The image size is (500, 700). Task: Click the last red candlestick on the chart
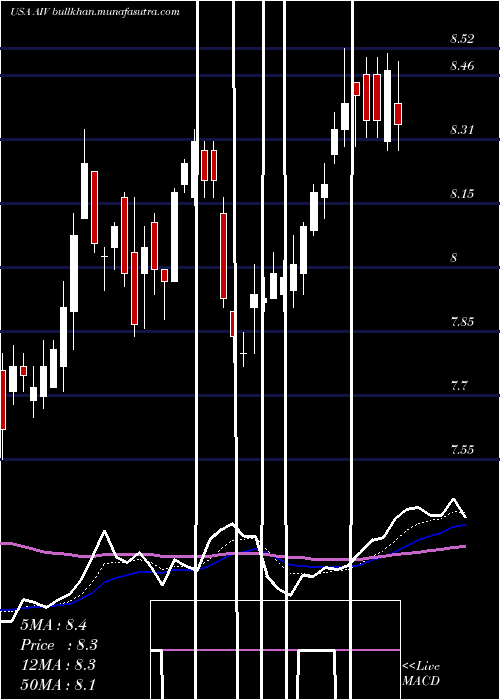click(398, 114)
